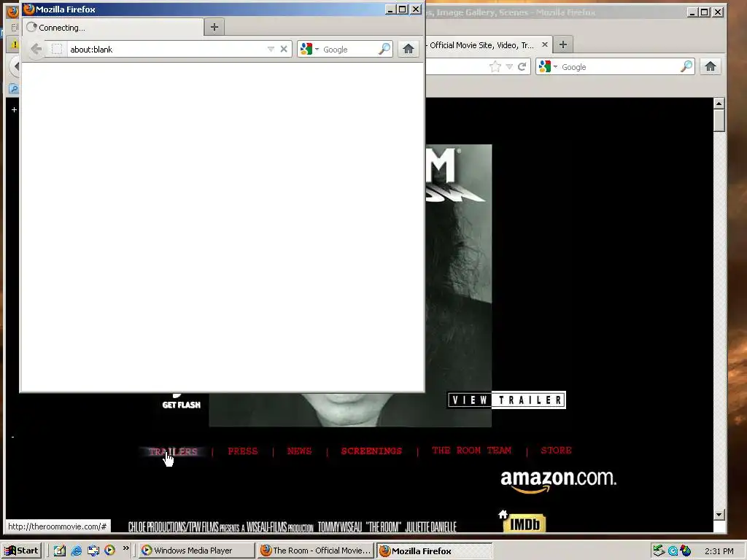
Task: Click the GET FLASH link
Action: click(181, 405)
